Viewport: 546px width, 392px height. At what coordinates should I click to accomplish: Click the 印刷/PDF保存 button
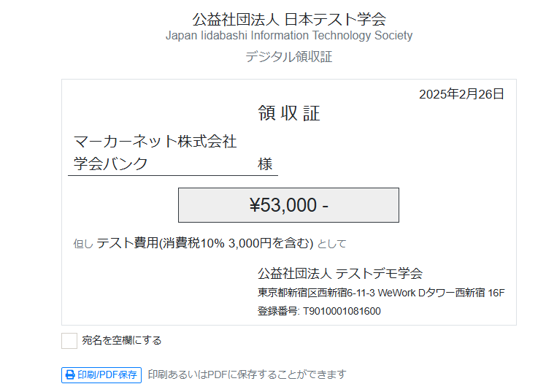(x=101, y=375)
